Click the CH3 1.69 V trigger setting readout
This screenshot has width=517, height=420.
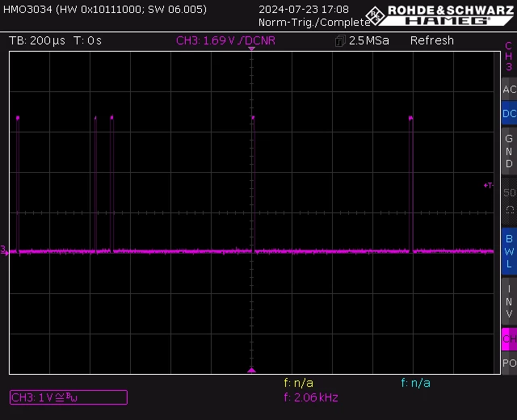[x=226, y=40]
